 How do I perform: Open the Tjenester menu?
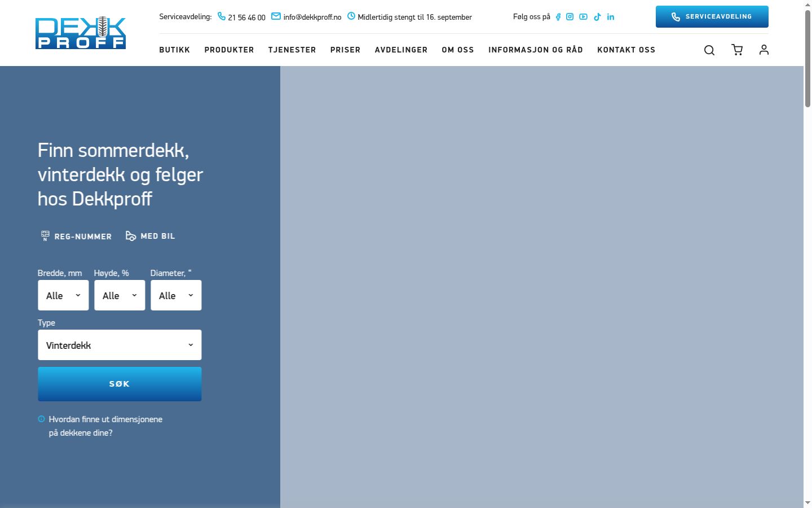pos(292,50)
